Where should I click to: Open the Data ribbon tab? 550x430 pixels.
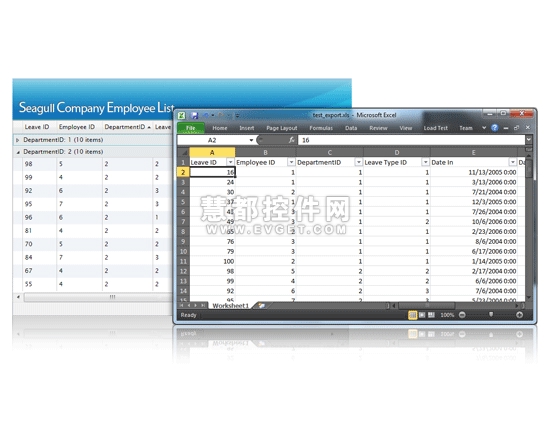tap(351, 128)
